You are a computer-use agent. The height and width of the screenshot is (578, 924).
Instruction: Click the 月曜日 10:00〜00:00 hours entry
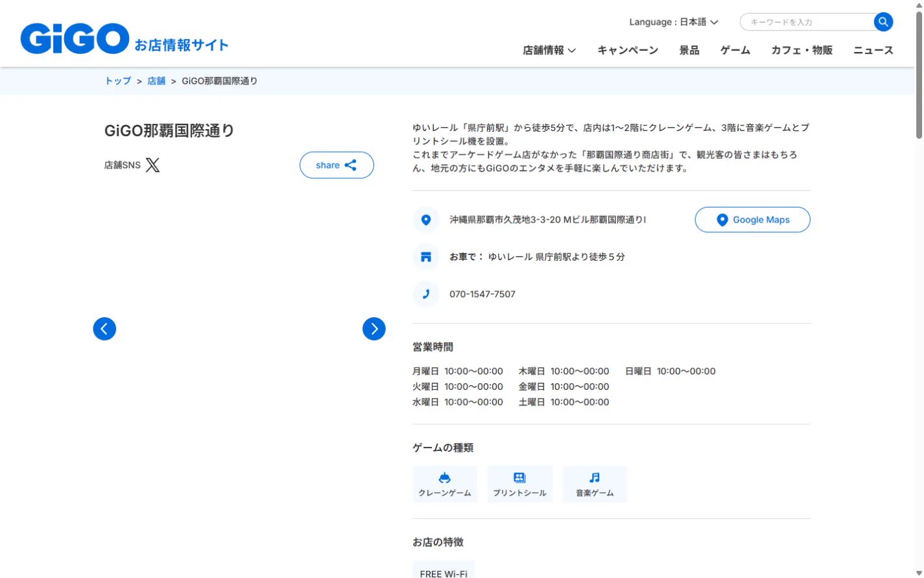[458, 371]
